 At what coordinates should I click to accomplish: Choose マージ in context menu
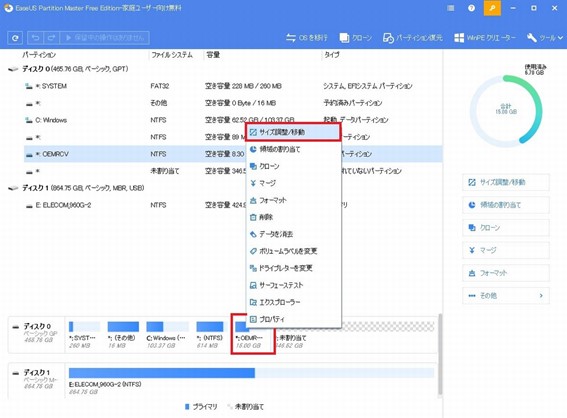coord(293,183)
